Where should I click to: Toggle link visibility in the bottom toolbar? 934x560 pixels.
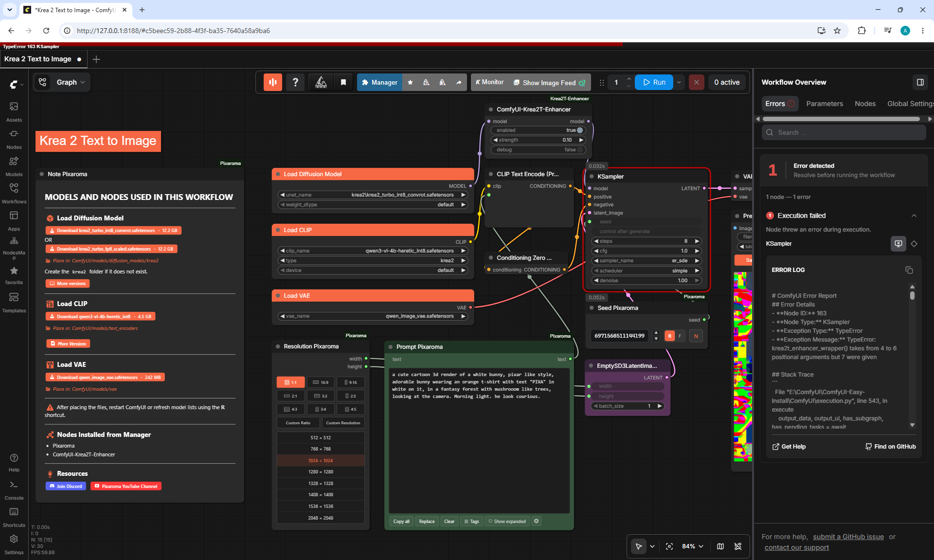pyautogui.click(x=738, y=546)
